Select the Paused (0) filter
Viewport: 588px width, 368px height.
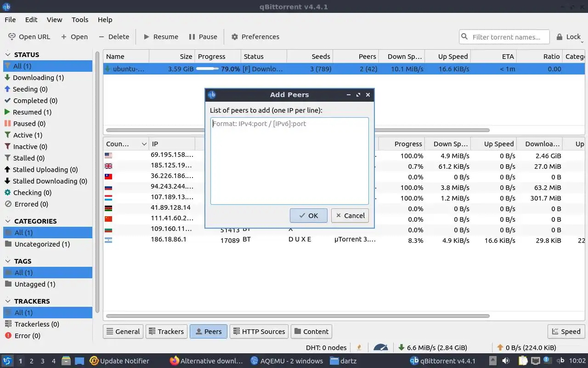click(48, 124)
